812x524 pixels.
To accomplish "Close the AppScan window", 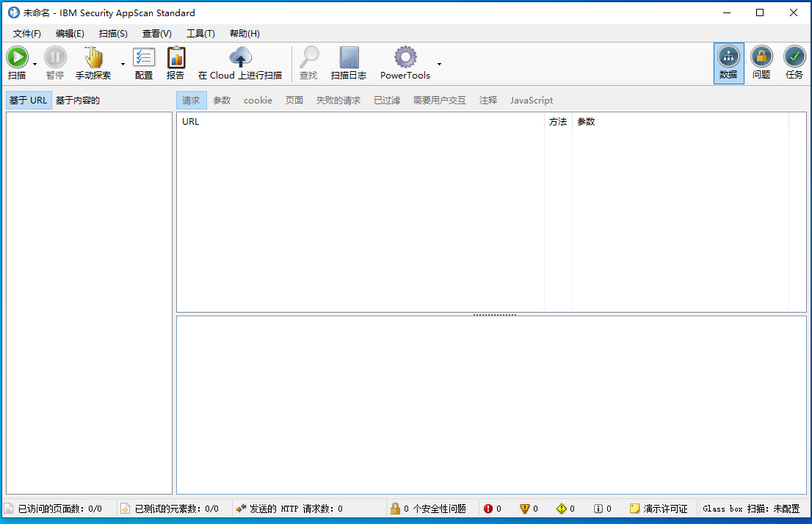I will [794, 12].
